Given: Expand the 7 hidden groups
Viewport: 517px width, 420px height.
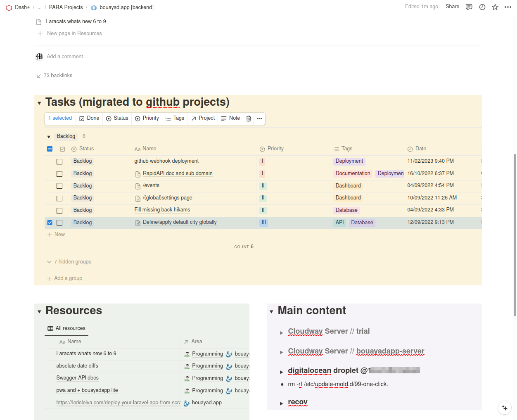Looking at the screenshot, I should (x=69, y=262).
